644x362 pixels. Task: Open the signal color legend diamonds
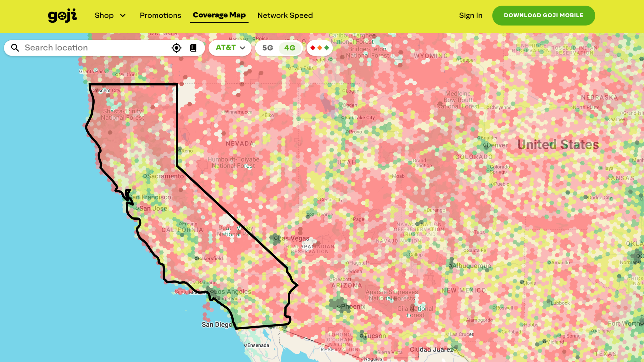pos(319,48)
